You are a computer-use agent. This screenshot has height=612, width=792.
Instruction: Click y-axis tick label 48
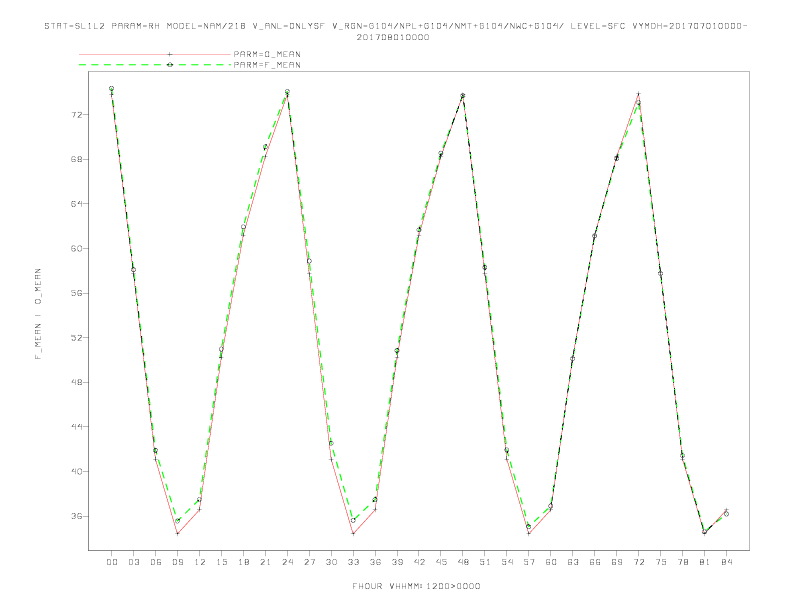77,382
